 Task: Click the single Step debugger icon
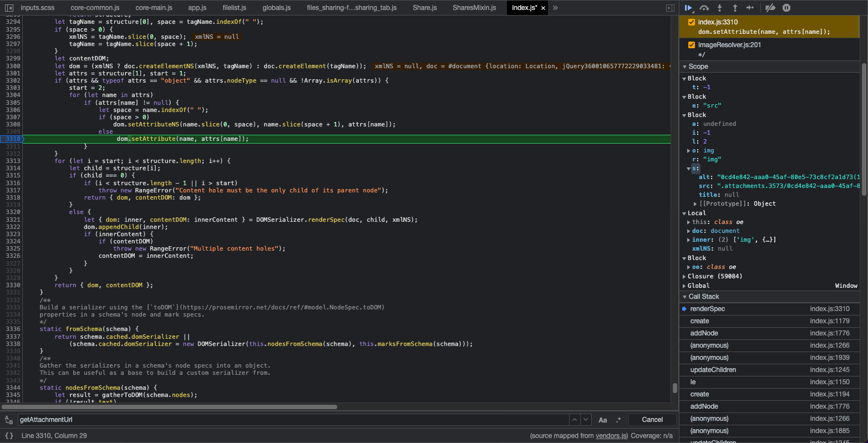(750, 8)
